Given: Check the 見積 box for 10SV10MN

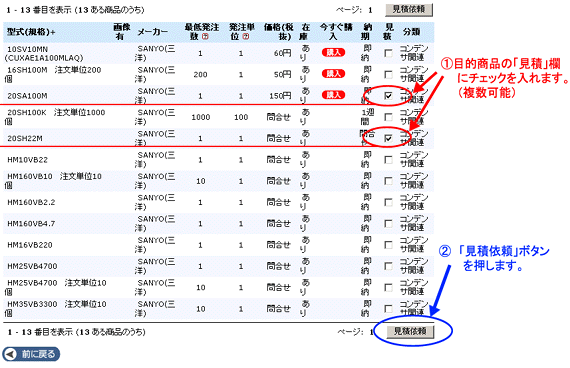Looking at the screenshot, I should (x=388, y=53).
